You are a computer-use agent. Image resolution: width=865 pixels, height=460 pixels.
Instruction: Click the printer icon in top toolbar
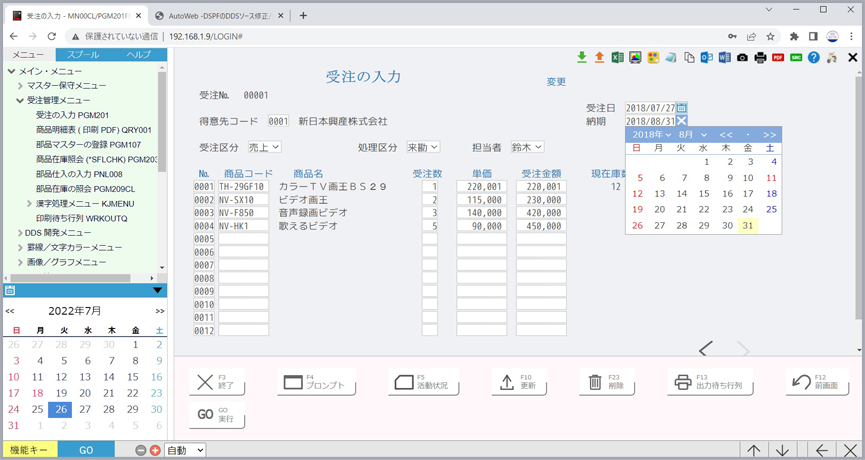click(760, 58)
